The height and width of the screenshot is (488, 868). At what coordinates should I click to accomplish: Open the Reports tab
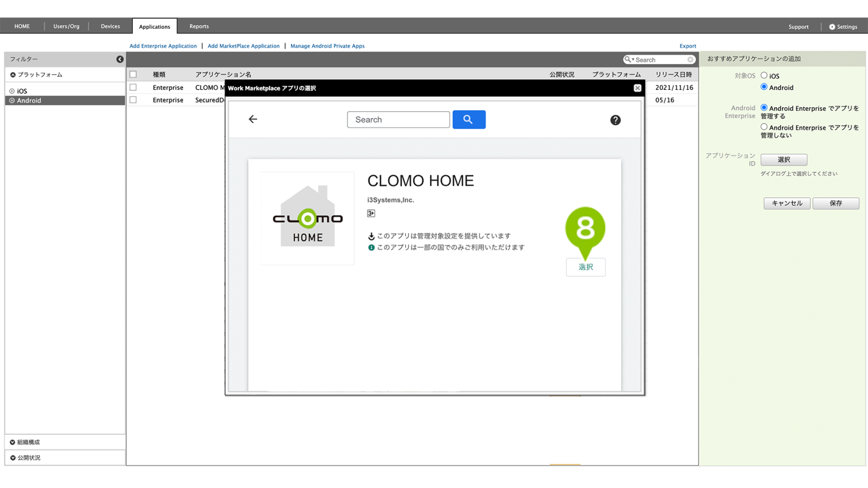[199, 27]
